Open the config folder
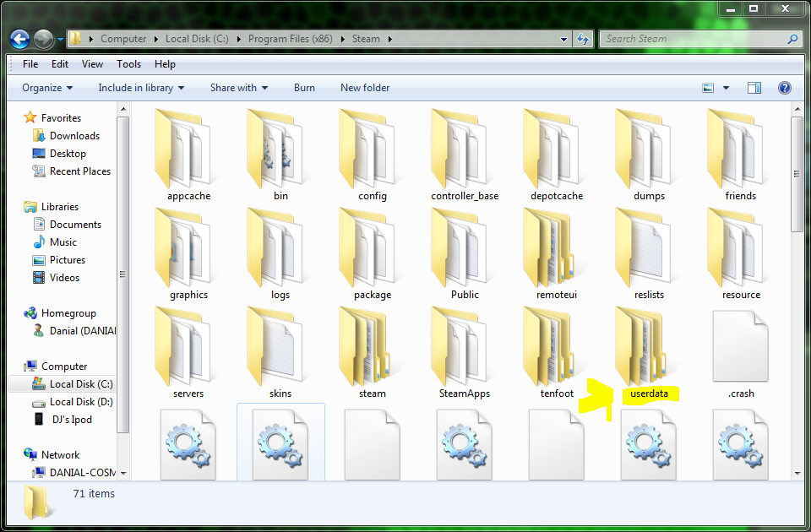The width and height of the screenshot is (811, 532). tap(373, 155)
